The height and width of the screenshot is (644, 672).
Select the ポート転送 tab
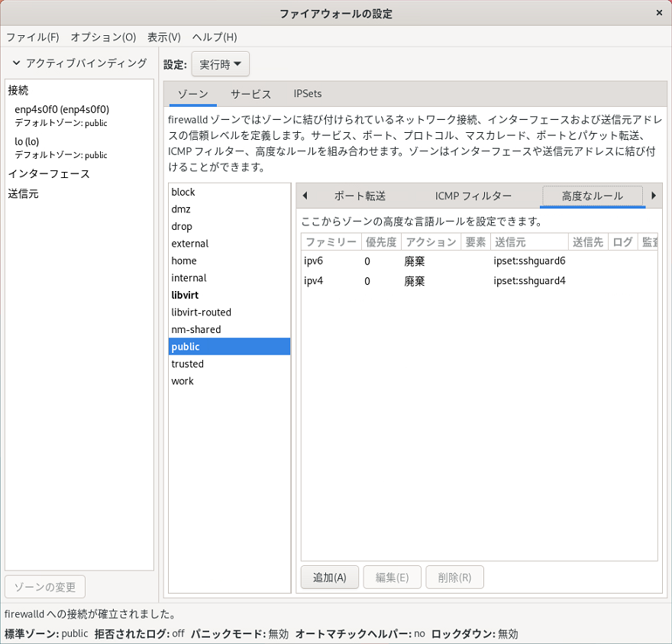(360, 196)
